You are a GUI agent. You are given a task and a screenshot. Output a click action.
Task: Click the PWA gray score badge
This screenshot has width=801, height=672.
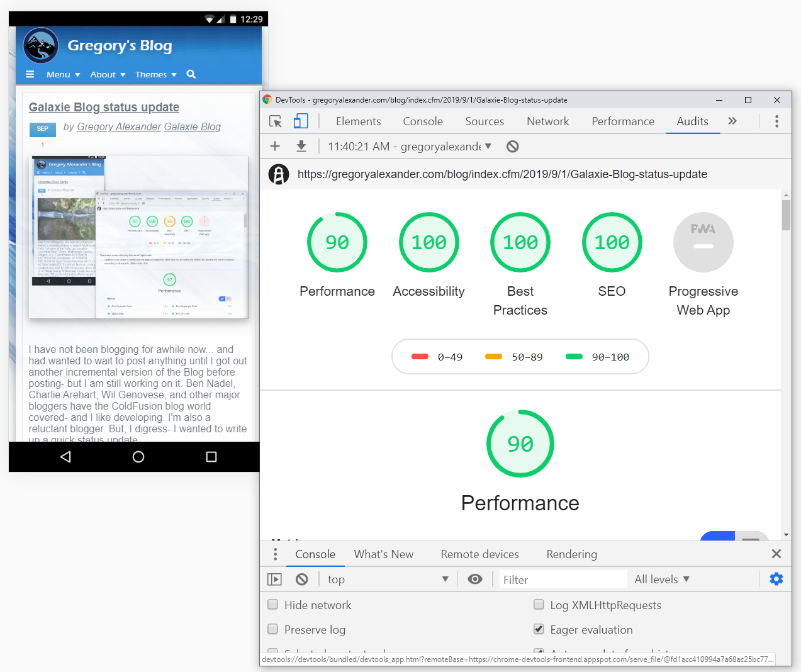(703, 242)
